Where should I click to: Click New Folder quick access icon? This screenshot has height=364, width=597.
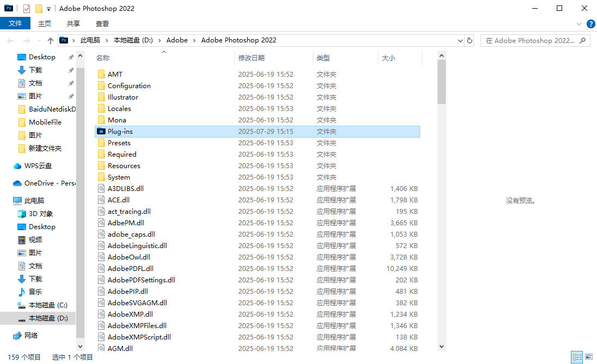tap(39, 8)
